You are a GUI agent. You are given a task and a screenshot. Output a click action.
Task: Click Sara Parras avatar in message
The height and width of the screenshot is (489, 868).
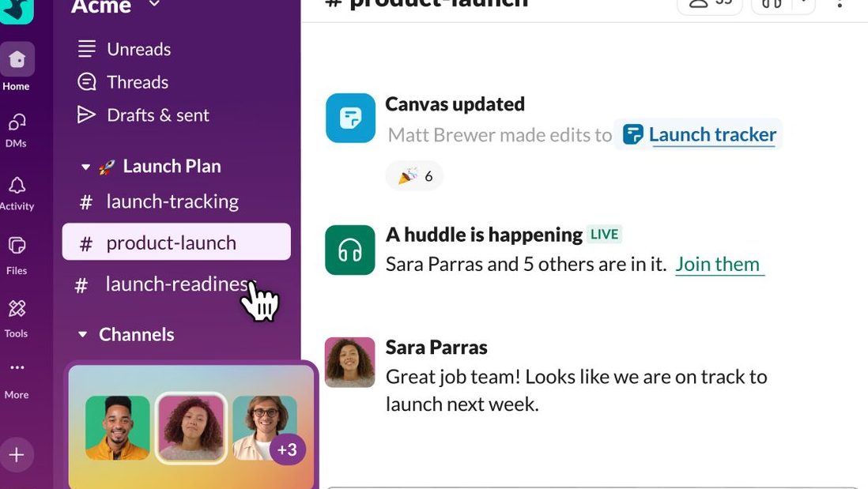(x=350, y=363)
